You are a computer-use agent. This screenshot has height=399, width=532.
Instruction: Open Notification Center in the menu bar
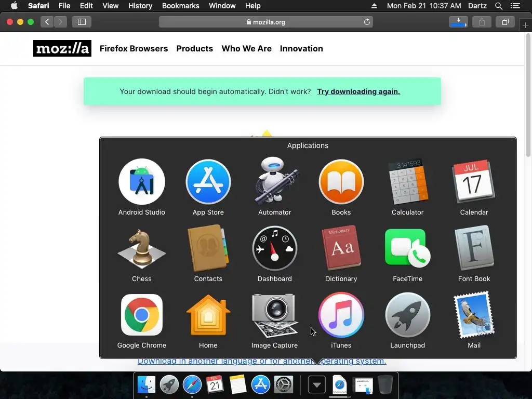pos(515,6)
